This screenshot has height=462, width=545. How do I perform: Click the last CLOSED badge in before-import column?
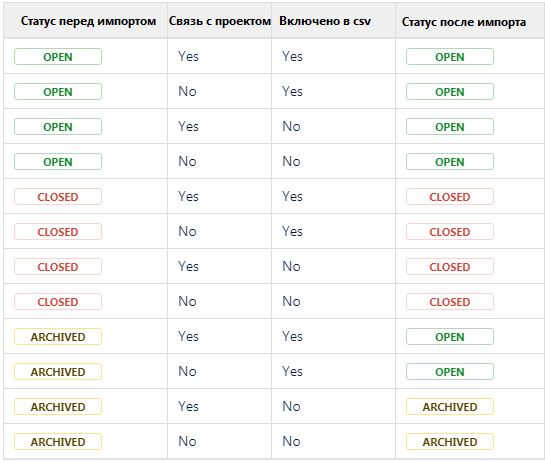click(58, 302)
